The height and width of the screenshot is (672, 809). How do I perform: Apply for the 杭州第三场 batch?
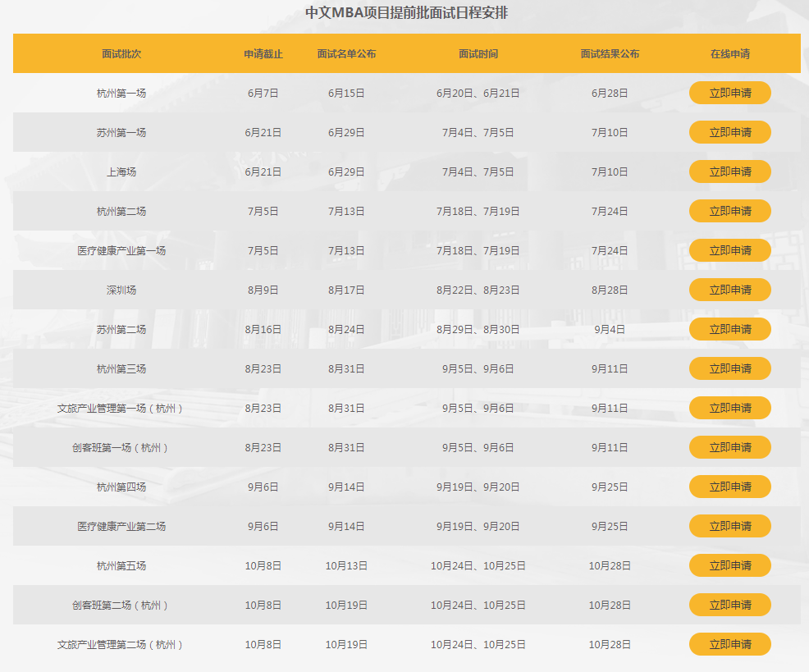[x=729, y=368]
